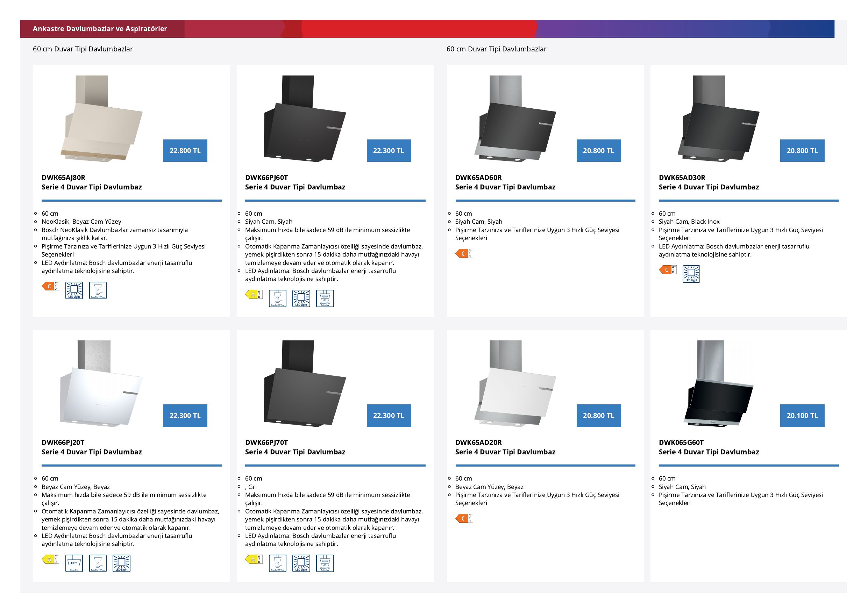The image size is (868, 613).
Task: Open the DWK65AD60R hood product image
Action: tap(515, 118)
